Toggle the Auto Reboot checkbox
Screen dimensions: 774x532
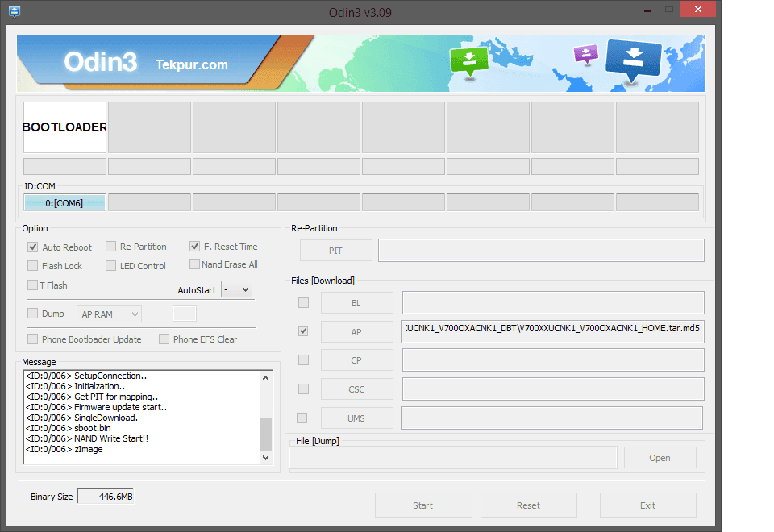click(x=32, y=247)
